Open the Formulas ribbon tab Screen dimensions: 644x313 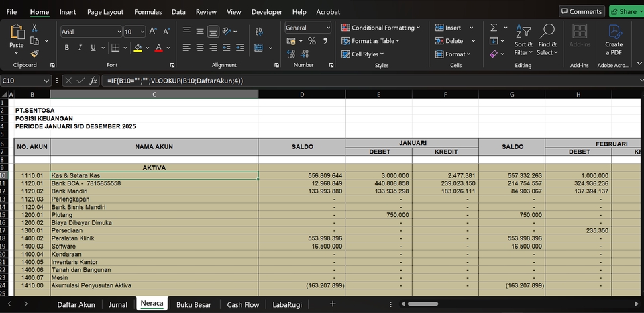pyautogui.click(x=148, y=11)
